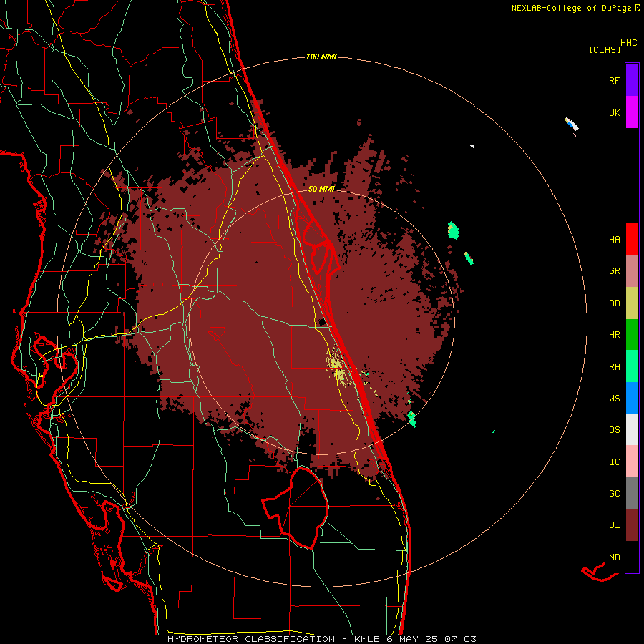The image size is (644, 644).
Task: Click the HYDROMETEOR CLASSIFICATION title text
Action: 251,639
